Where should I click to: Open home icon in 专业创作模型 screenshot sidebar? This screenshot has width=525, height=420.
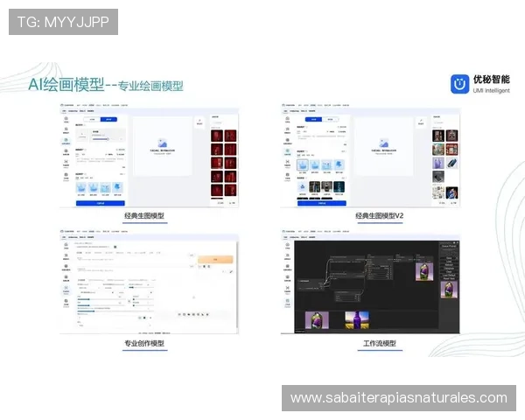66,246
